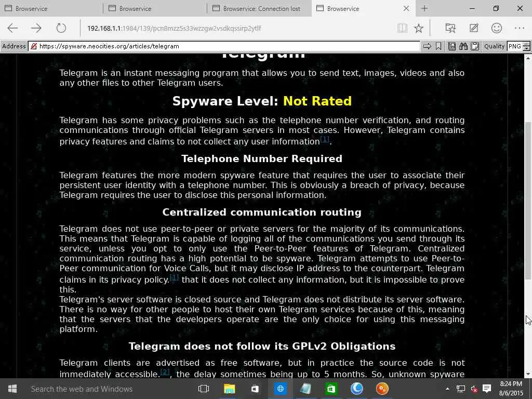Open the green Windows Store taskbar icon
The image size is (532, 399).
click(x=331, y=389)
